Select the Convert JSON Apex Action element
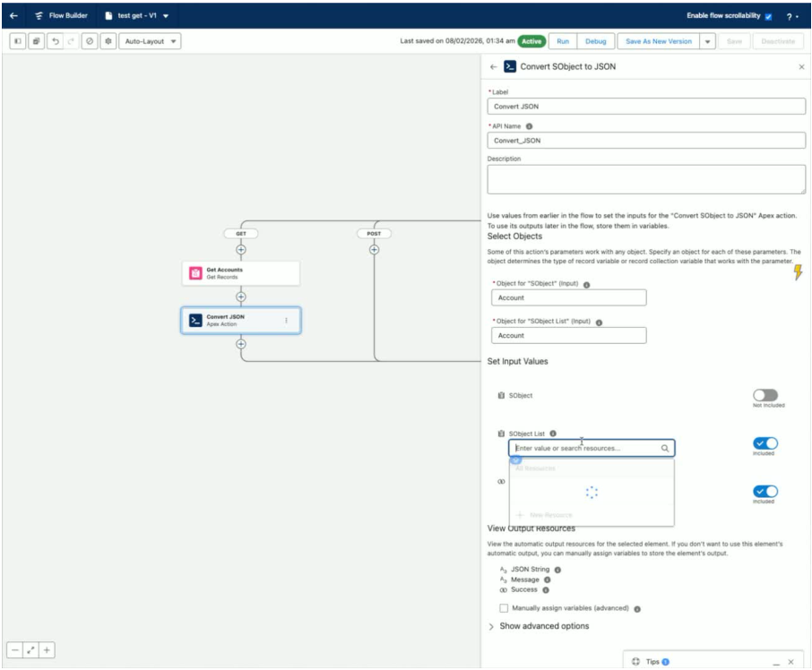The height and width of the screenshot is (670, 812). pos(241,321)
